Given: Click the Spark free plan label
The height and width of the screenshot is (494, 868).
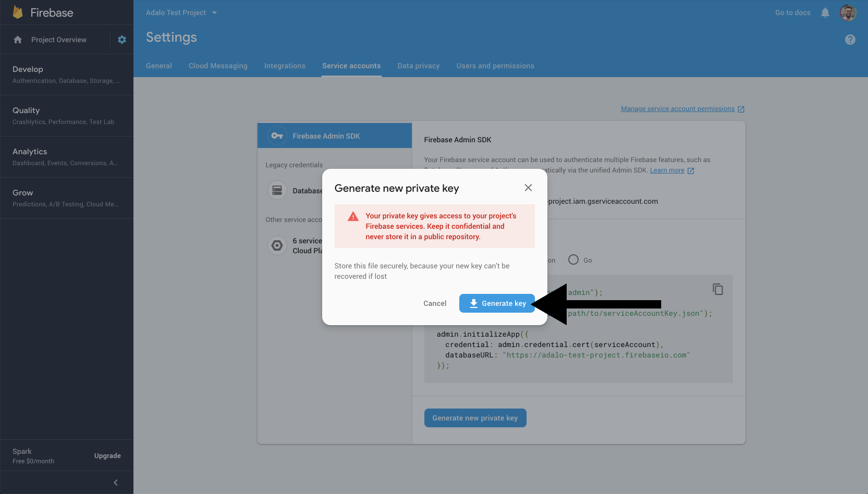Looking at the screenshot, I should pyautogui.click(x=33, y=456).
